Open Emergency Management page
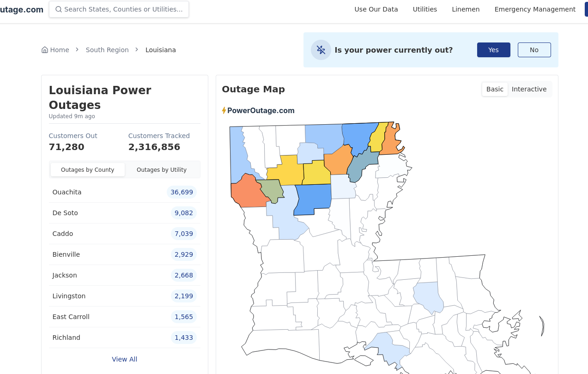 535,9
